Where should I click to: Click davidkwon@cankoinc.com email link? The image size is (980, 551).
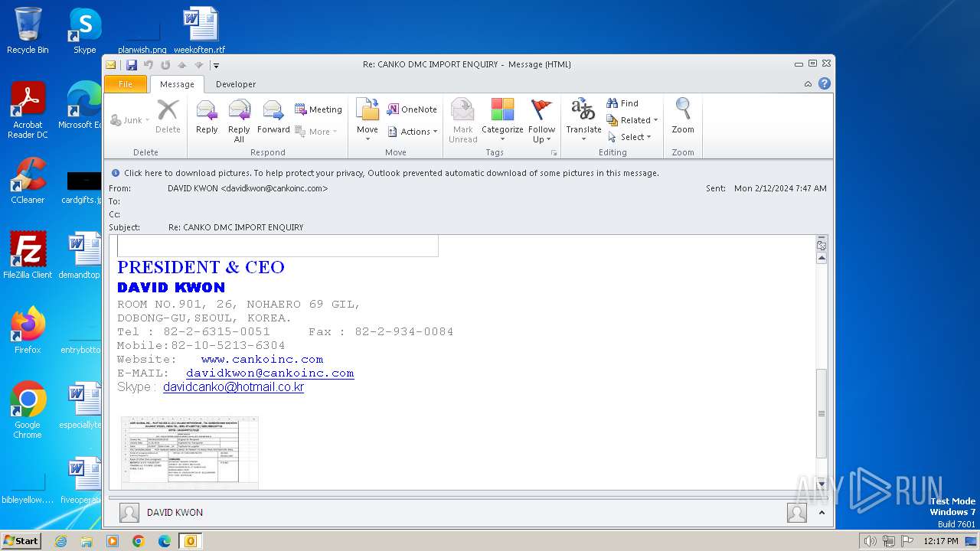point(269,373)
